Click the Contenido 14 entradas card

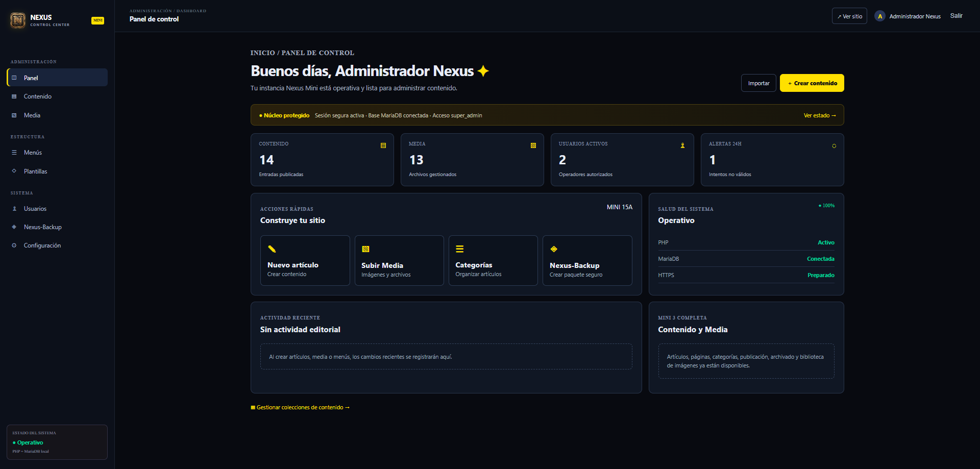tap(322, 160)
